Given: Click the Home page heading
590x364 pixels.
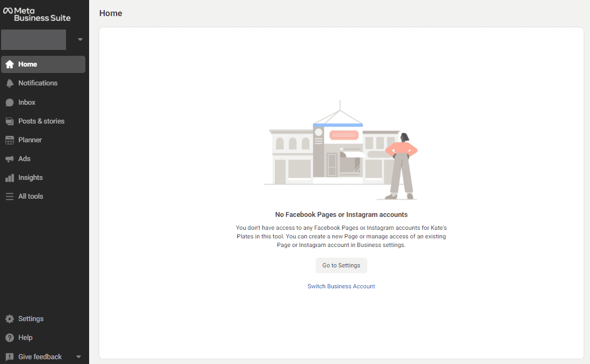Looking at the screenshot, I should coord(111,13).
